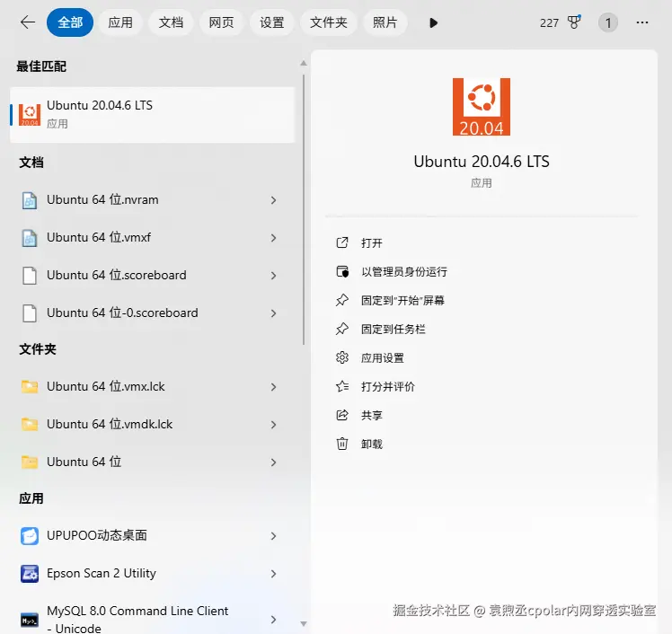The height and width of the screenshot is (634, 672).
Task: Open the Epson Scan 2 Utility app
Action: coord(152,574)
